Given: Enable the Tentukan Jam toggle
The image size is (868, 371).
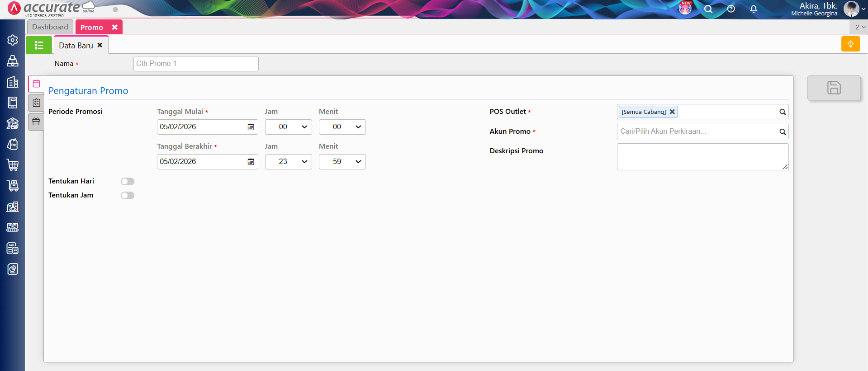Looking at the screenshot, I should click(x=128, y=195).
